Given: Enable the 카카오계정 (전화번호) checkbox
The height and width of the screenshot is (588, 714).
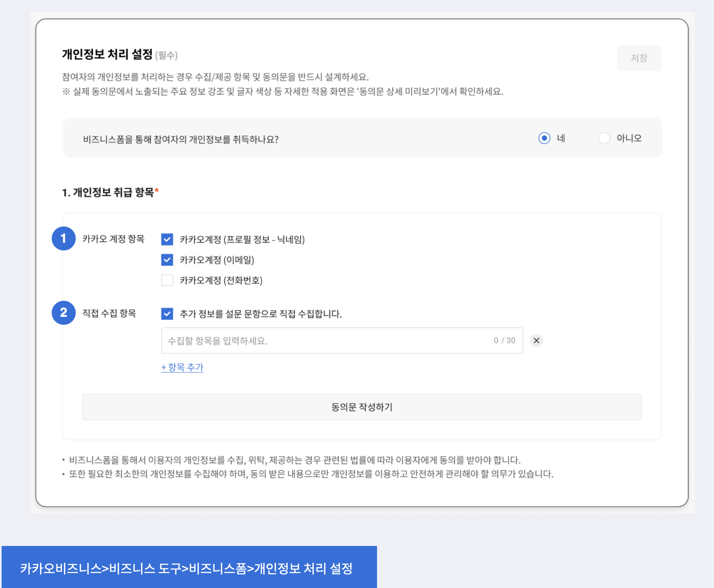Looking at the screenshot, I should click(167, 280).
